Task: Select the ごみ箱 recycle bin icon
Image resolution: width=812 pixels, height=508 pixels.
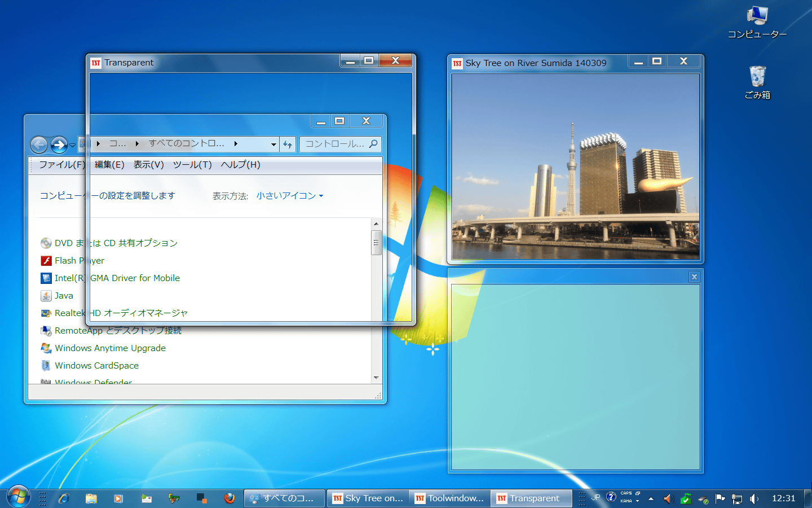Action: pyautogui.click(x=757, y=83)
